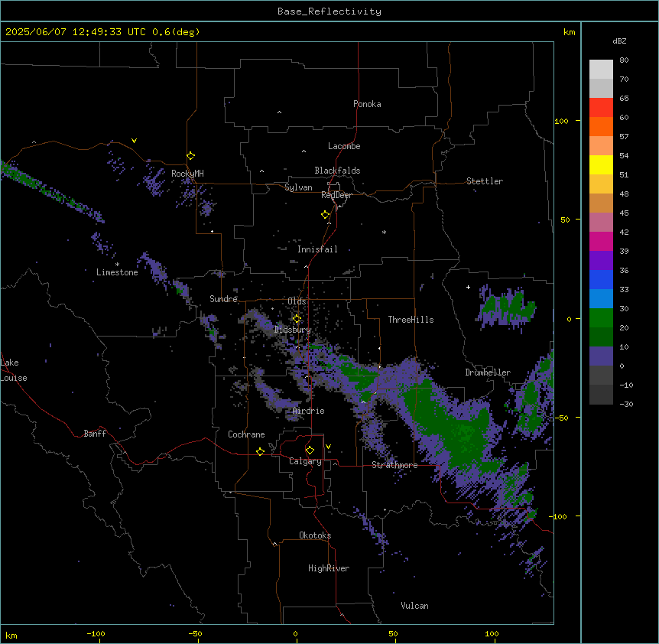Click the Innisfail town label

point(317,249)
